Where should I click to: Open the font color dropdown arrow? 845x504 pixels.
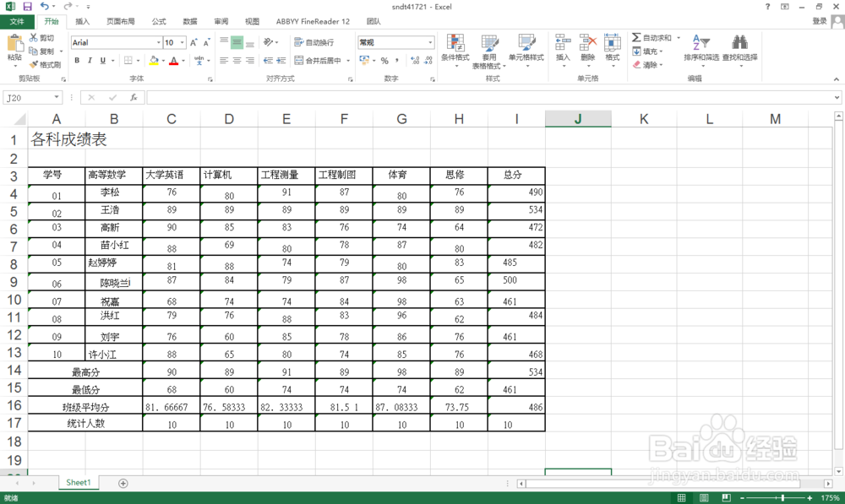(183, 60)
